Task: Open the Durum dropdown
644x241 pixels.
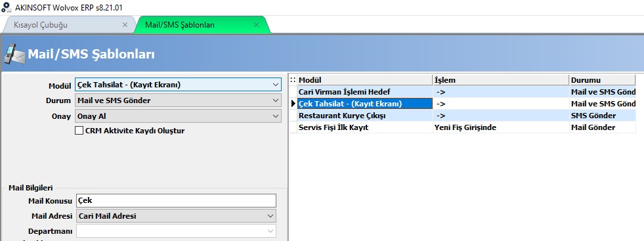Action: tap(275, 100)
